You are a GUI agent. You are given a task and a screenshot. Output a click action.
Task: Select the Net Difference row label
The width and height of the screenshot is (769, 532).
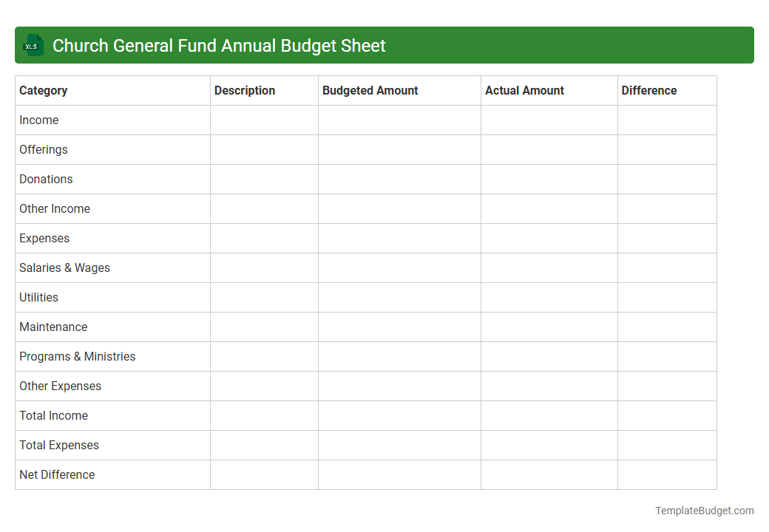pos(57,474)
